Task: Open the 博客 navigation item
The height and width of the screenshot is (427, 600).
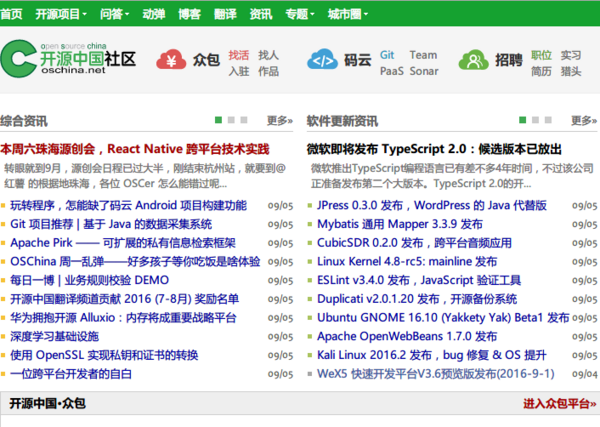Action: tap(189, 15)
